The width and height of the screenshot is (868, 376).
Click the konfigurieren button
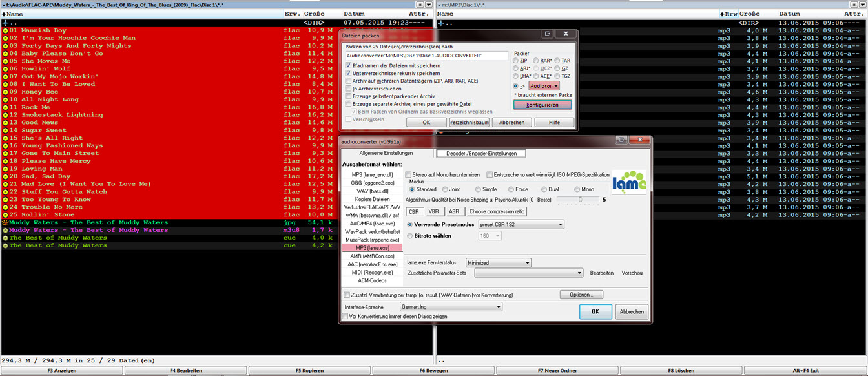click(x=542, y=105)
